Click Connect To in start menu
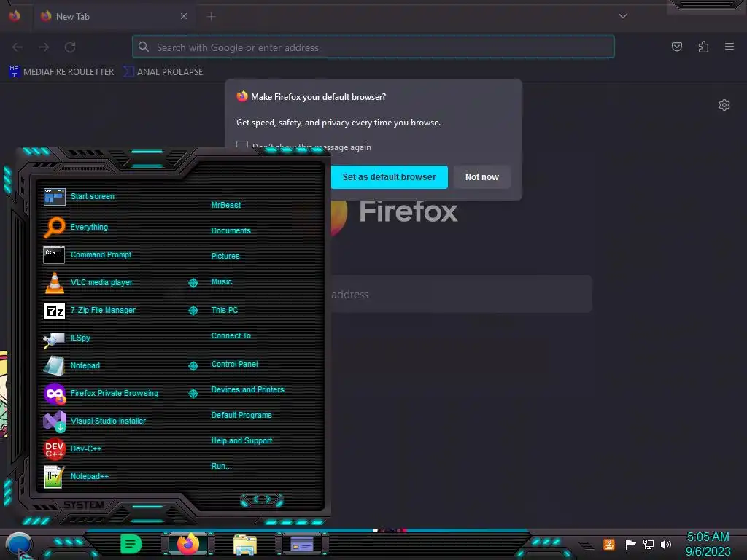Screen dimensions: 747x560 click(x=231, y=335)
